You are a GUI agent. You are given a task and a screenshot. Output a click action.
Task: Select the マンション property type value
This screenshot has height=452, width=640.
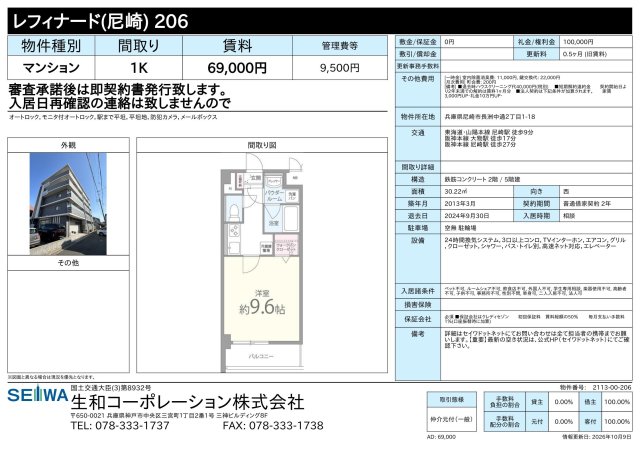tap(51, 67)
